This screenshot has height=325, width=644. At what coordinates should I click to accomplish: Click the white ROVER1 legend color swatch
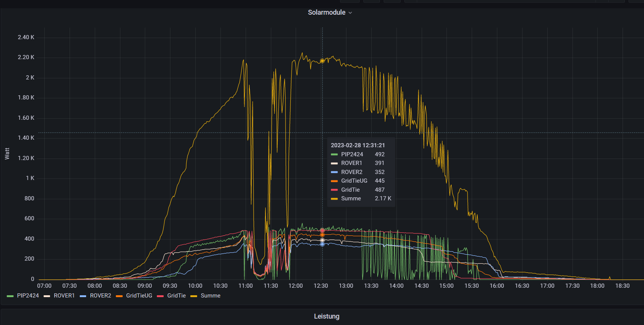coord(47,296)
